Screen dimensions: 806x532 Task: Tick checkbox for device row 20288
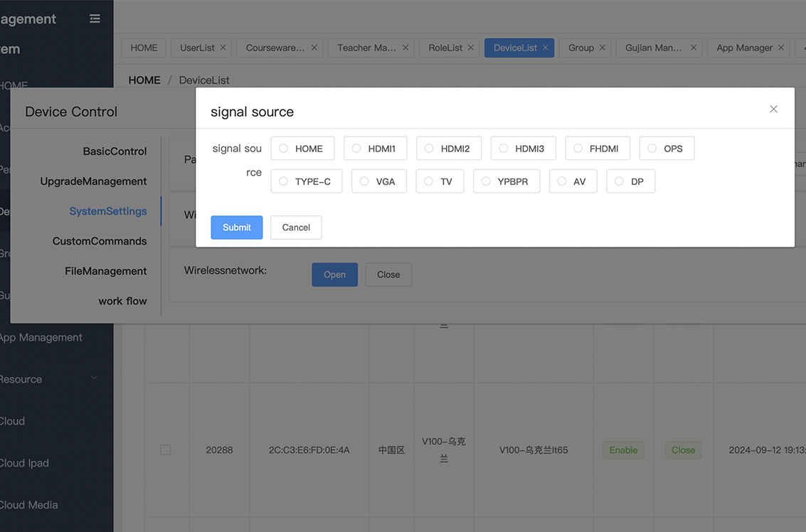[166, 449]
